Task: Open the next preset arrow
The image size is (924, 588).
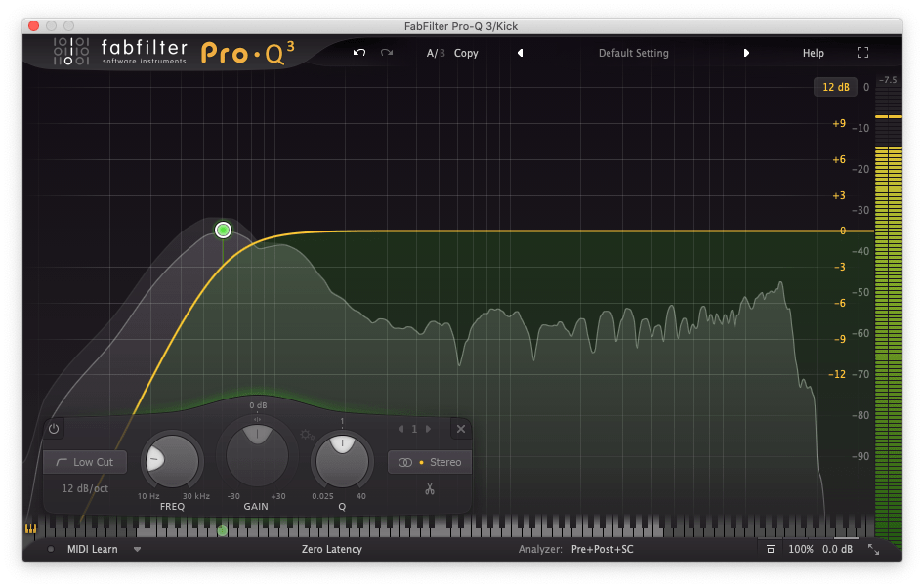Action: [747, 53]
